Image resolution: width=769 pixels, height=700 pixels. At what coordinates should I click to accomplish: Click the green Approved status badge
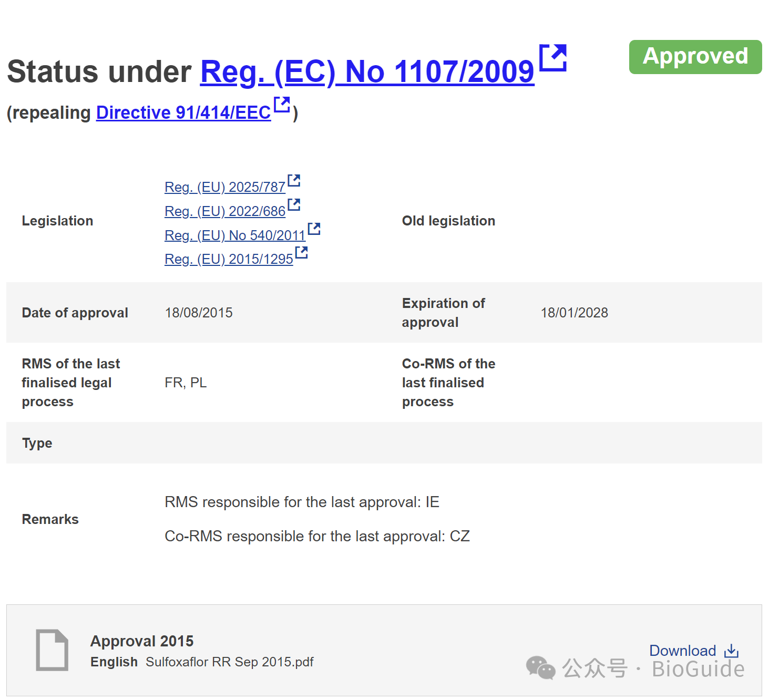[x=695, y=57]
